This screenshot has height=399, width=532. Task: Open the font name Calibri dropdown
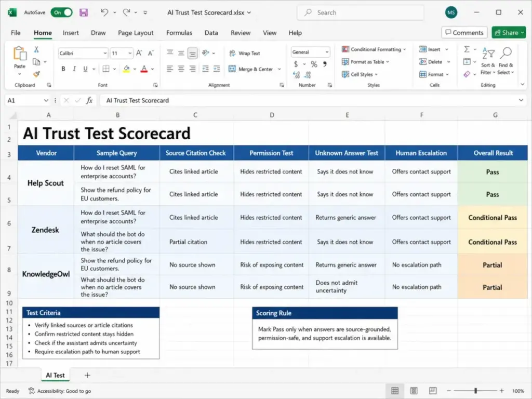(105, 54)
